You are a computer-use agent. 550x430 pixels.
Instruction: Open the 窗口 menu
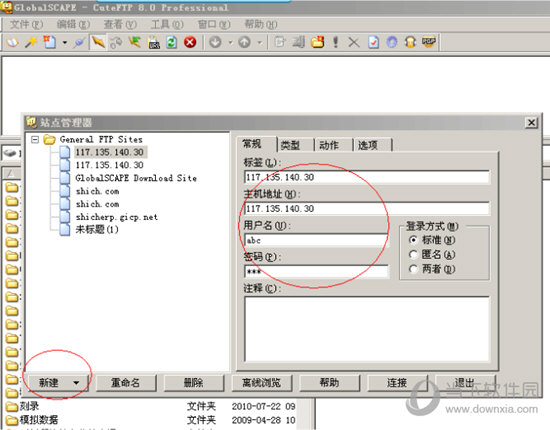pyautogui.click(x=214, y=25)
